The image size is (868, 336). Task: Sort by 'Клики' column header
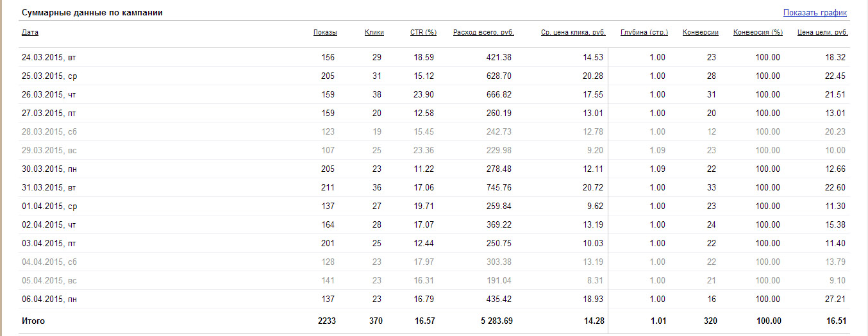pyautogui.click(x=374, y=32)
